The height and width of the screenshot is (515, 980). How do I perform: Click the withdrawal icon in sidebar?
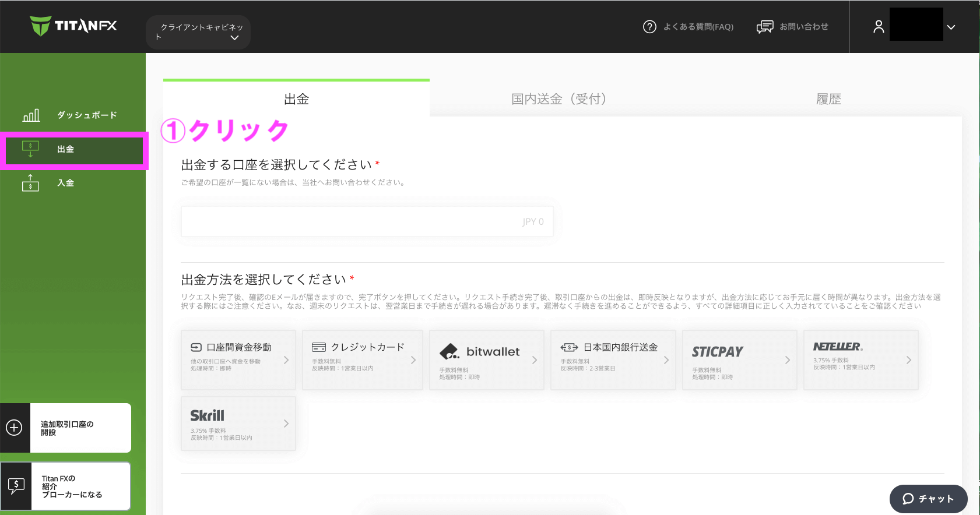[x=30, y=149]
